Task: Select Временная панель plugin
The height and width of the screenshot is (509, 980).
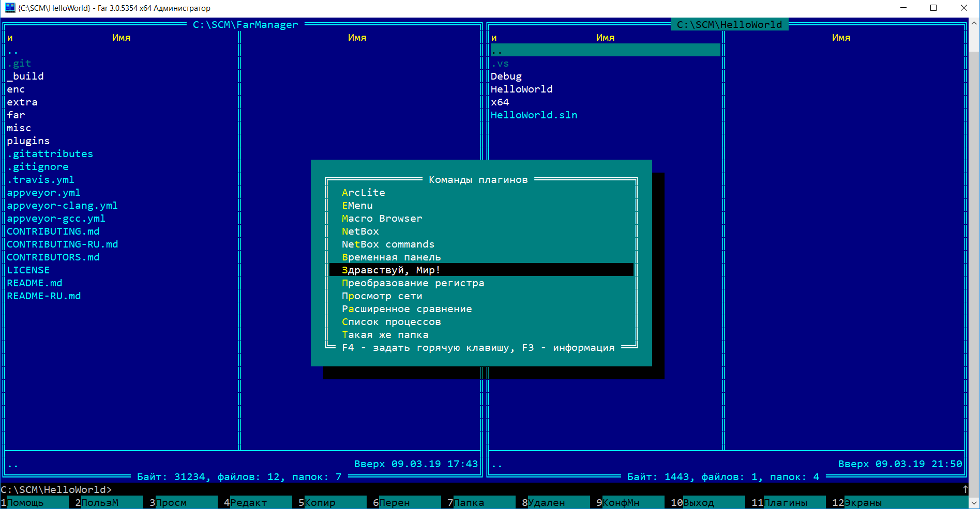Action: [481, 257]
